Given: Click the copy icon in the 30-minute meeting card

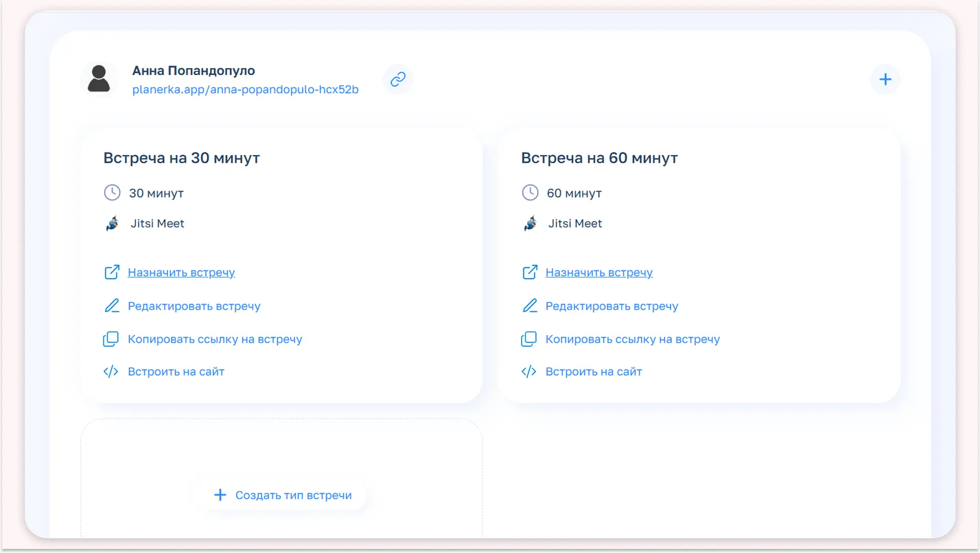Looking at the screenshot, I should (x=111, y=339).
